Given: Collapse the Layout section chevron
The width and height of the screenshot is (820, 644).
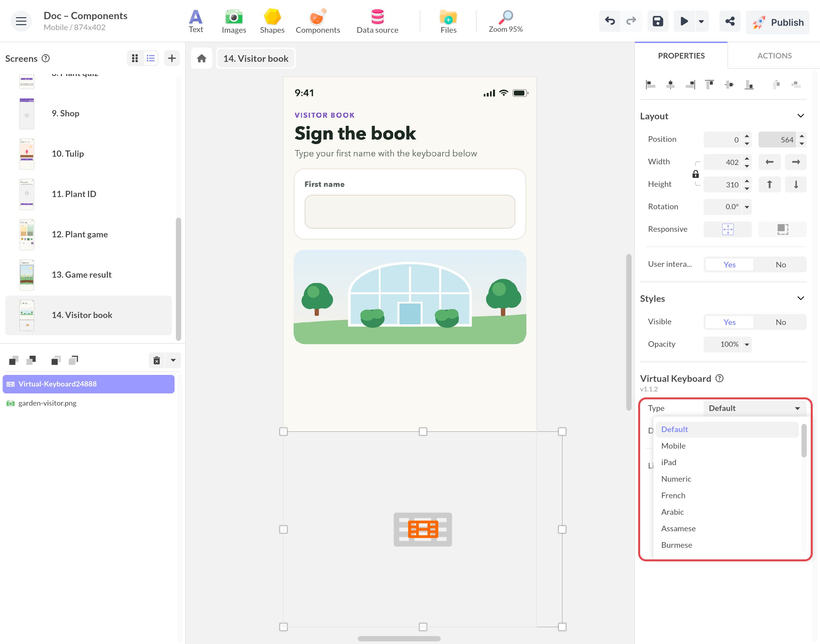Looking at the screenshot, I should [800, 116].
